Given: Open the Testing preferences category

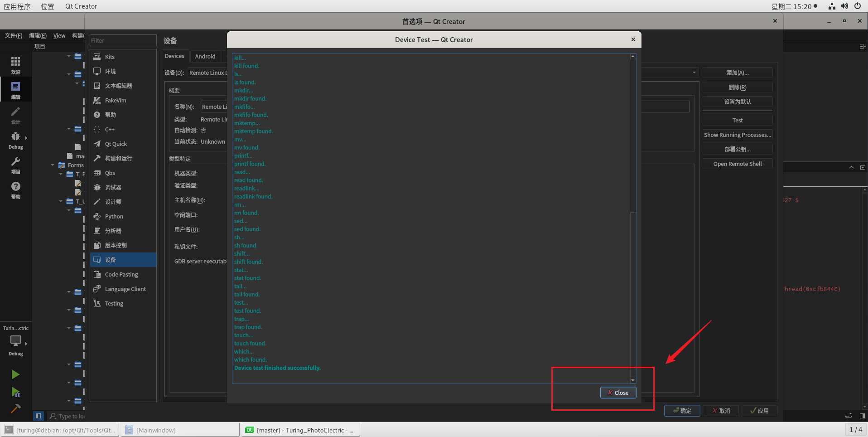Looking at the screenshot, I should click(123, 303).
